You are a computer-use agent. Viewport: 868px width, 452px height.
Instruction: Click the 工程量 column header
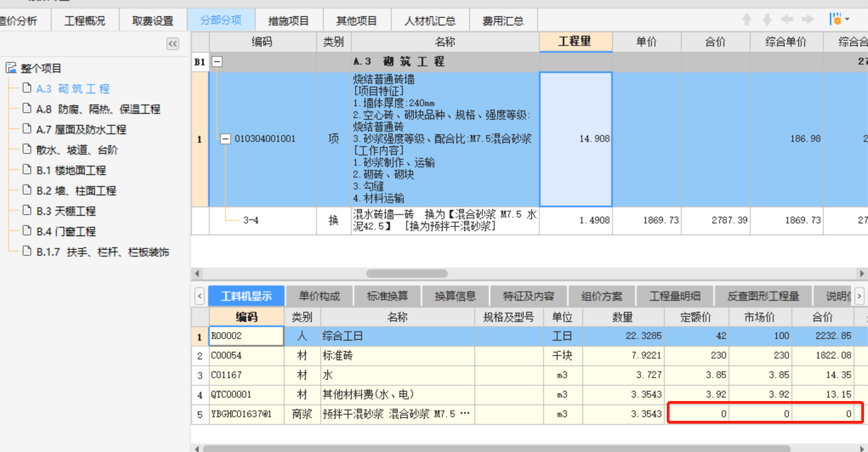575,41
